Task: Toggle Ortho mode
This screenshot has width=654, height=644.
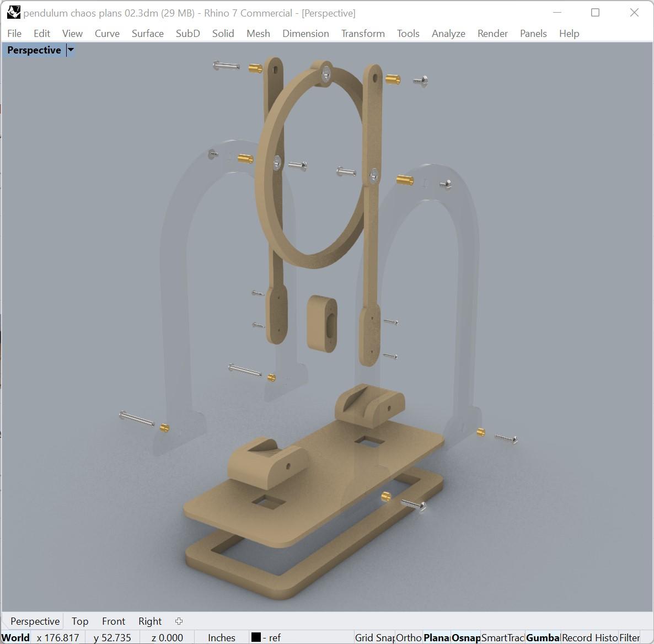Action: pos(409,637)
